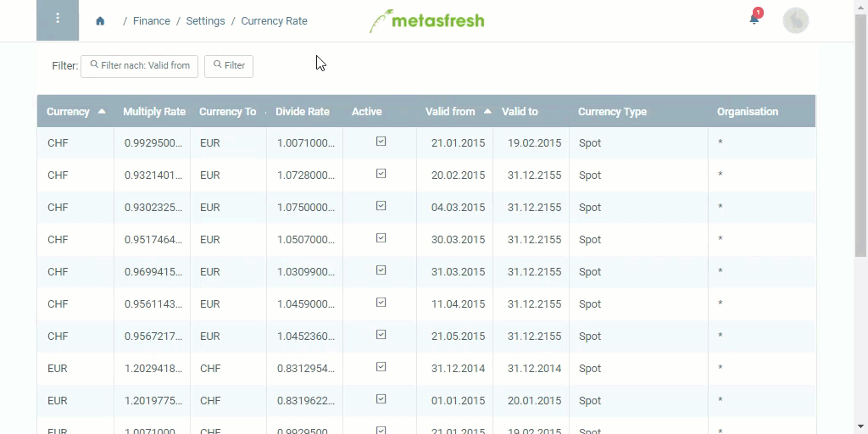Select Divide Rate cell 1.0459000...
Viewport: 868px width, 434px height.
(305, 303)
